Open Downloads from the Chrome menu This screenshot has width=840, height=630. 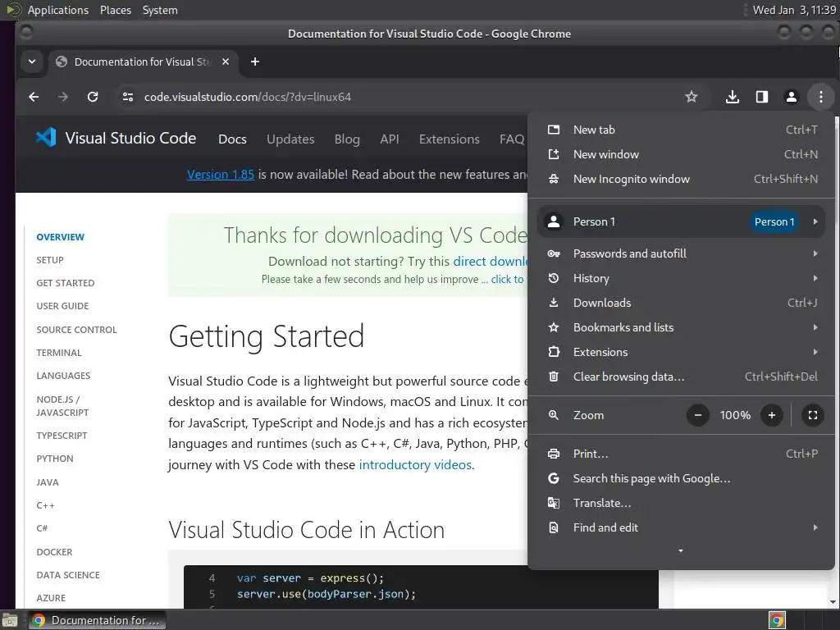point(682,303)
